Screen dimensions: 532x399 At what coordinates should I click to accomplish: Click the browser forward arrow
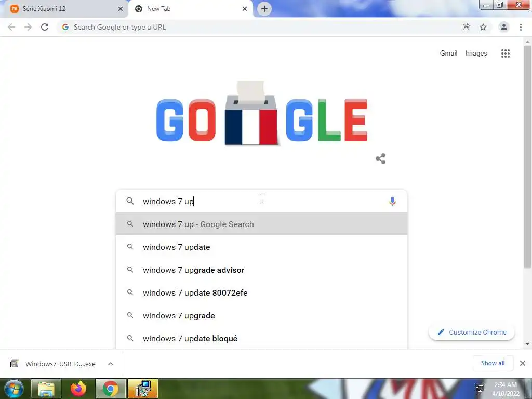(28, 27)
